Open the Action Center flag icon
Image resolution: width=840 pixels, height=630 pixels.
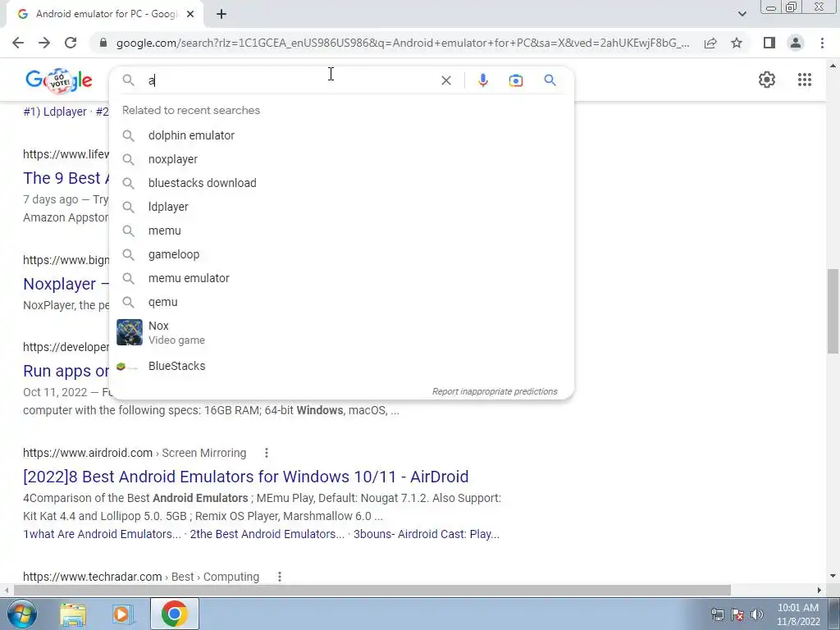point(737,614)
